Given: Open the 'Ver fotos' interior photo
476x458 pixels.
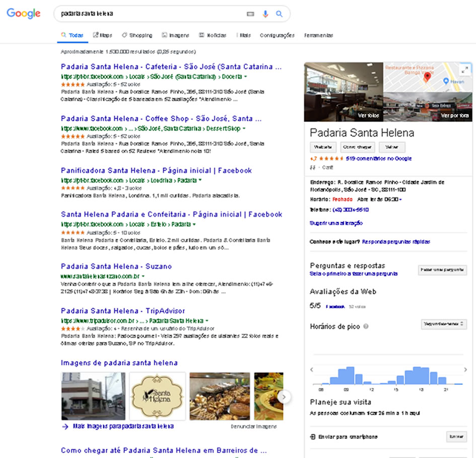Looking at the screenshot, I should pyautogui.click(x=344, y=92).
